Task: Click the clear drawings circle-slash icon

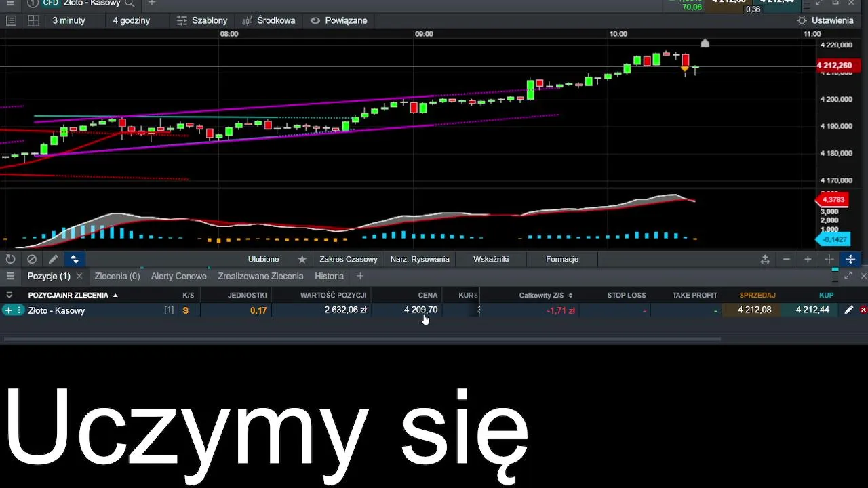Action: [x=32, y=259]
